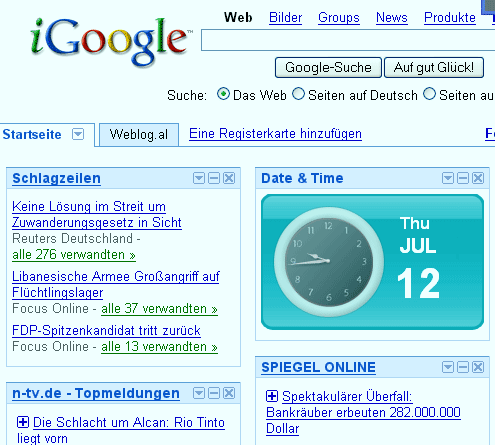Switch to the Weblog.al tab

pos(139,135)
